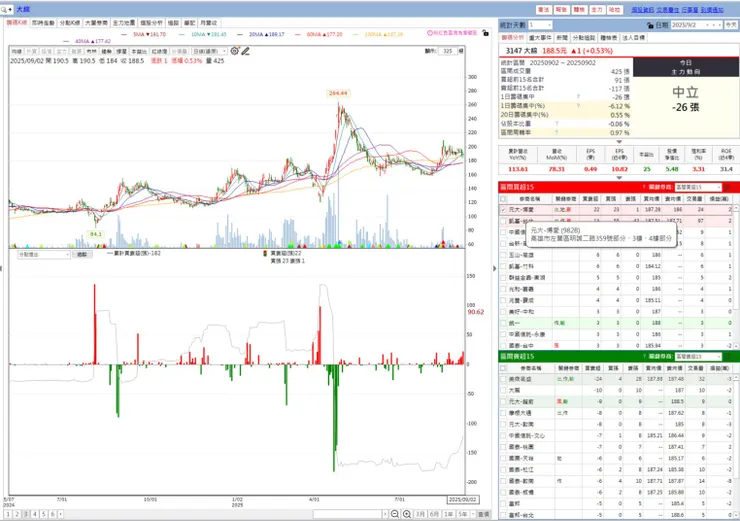
Task: Switch to the 月營收 tab
Action: (208, 23)
